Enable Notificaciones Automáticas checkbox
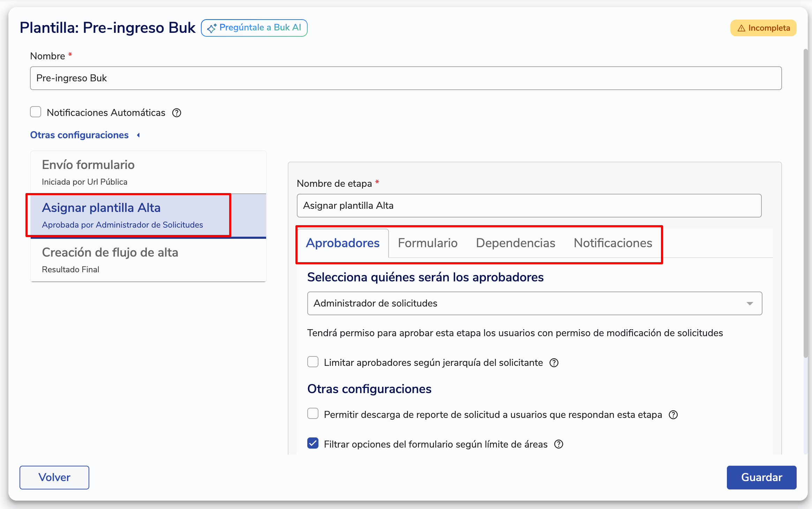Screen dimensions: 812x509 point(36,112)
